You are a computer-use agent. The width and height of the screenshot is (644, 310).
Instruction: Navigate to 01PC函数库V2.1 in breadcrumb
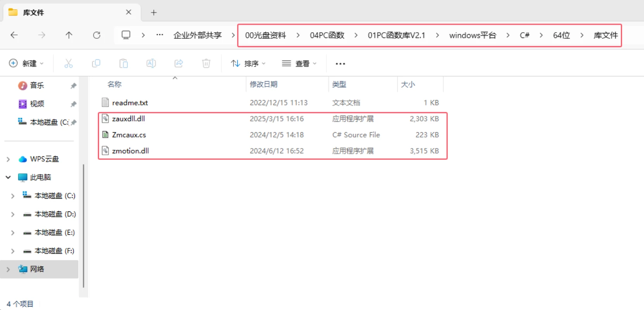[397, 35]
